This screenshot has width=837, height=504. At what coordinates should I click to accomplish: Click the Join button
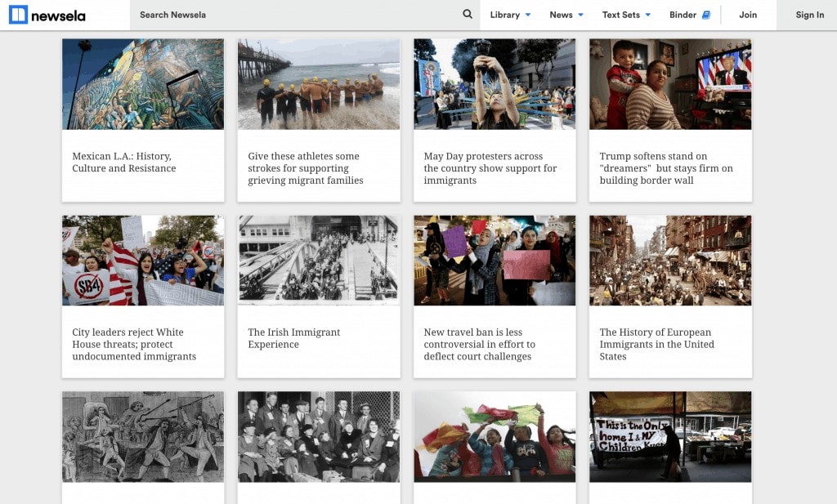tap(748, 15)
